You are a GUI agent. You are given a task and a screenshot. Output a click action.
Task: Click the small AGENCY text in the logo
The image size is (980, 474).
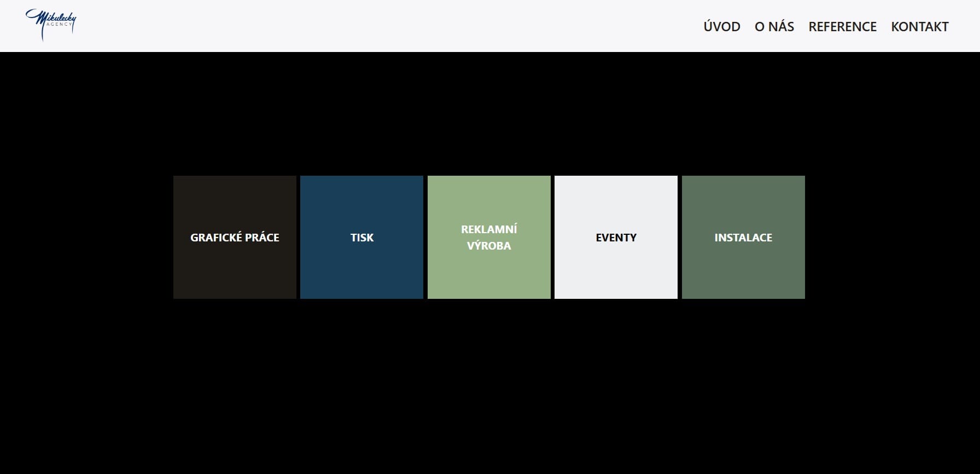[60, 25]
